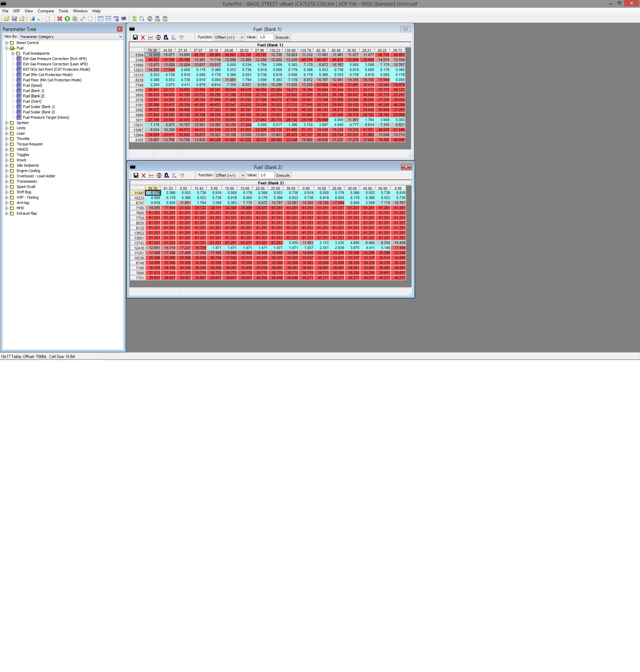Select the highlighted 0.179 cell in Fuel (Bank 2)
640x672 pixels.
coord(153,193)
